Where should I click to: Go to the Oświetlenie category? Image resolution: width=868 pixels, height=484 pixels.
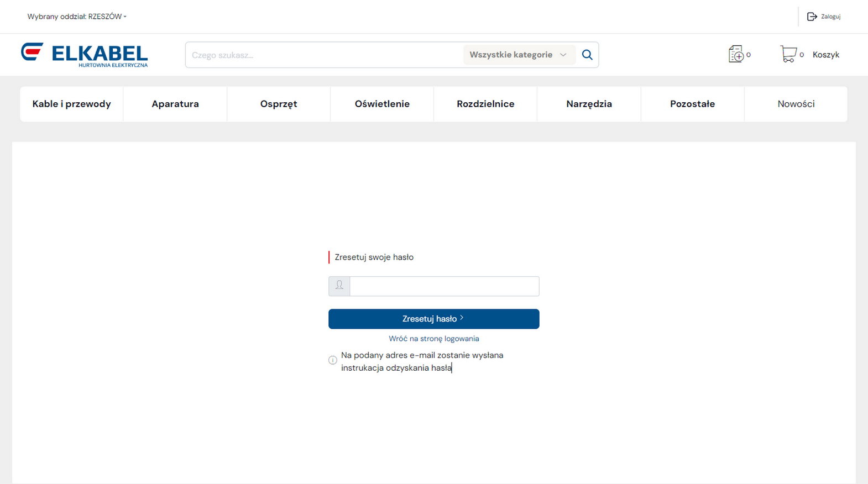[x=382, y=104]
